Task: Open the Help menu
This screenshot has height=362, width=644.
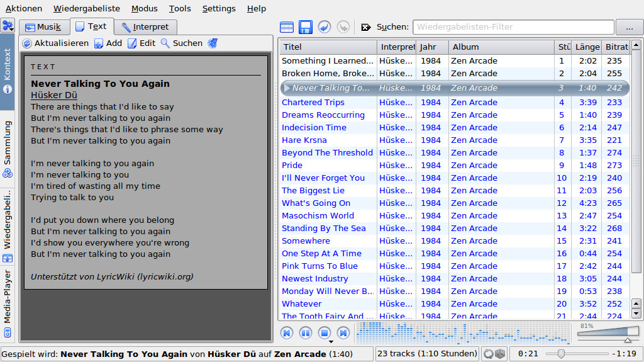Action: point(257,9)
